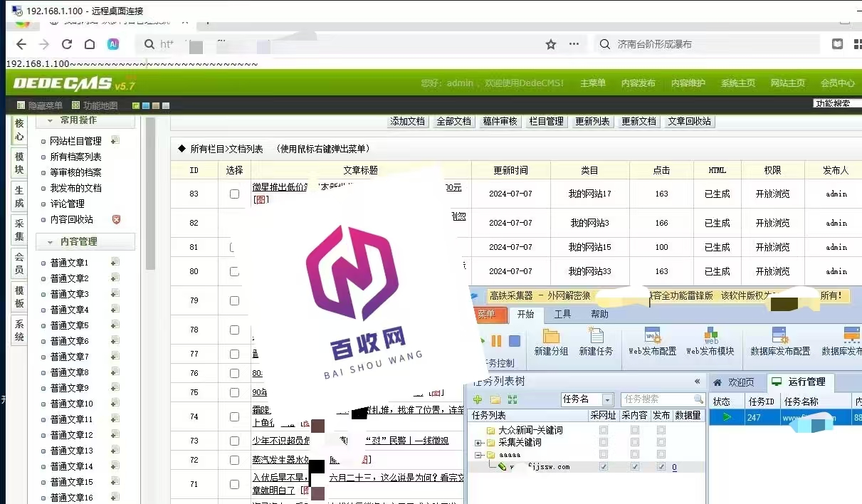The width and height of the screenshot is (862, 504).
Task: Click the add-document icon beside 普通文章5
Action: tap(115, 325)
